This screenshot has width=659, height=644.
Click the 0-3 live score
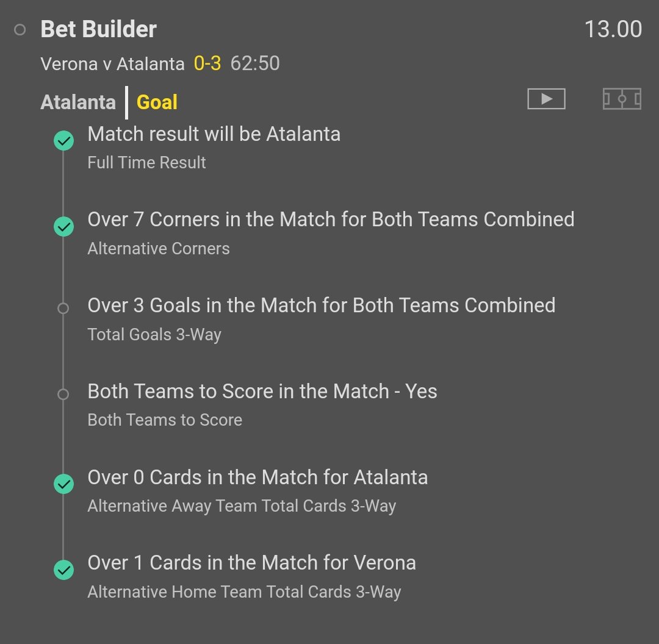207,63
